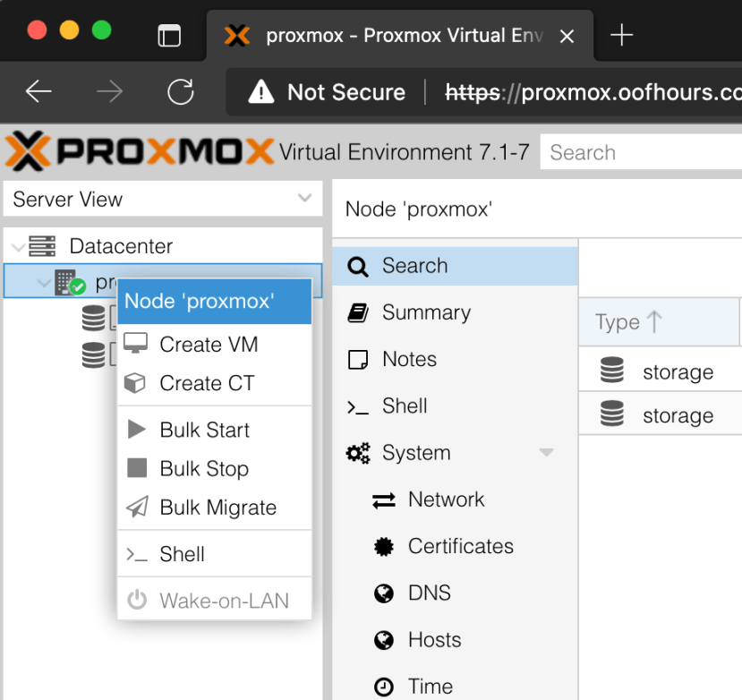Expand the System submenu arrow
This screenshot has width=742, height=700.
(x=546, y=453)
